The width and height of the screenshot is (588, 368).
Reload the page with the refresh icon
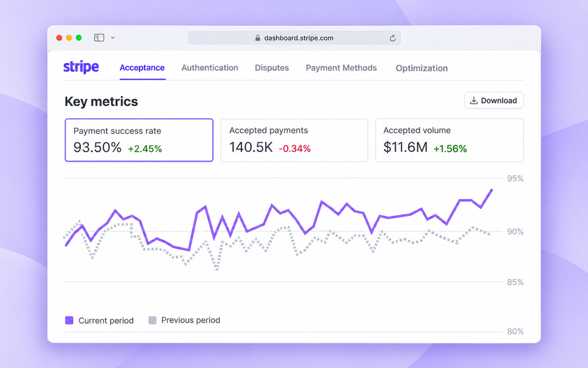point(393,38)
